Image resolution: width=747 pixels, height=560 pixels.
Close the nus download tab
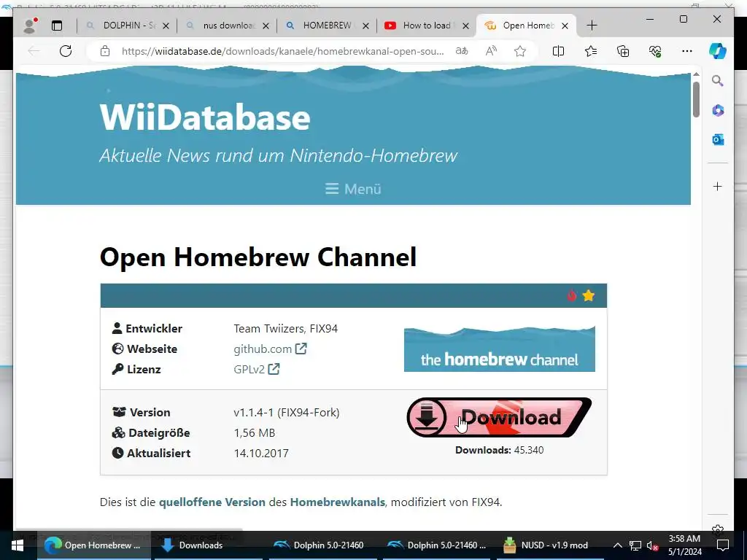coord(266,26)
